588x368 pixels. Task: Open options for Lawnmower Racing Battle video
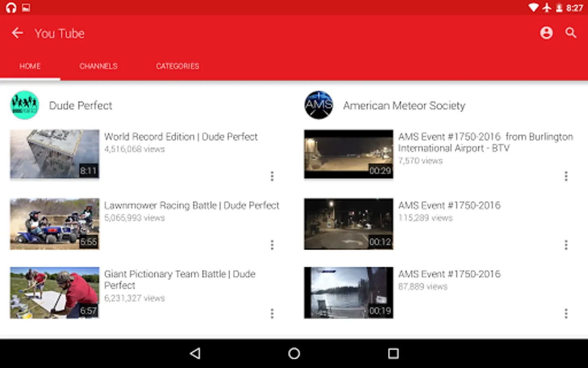click(x=272, y=245)
